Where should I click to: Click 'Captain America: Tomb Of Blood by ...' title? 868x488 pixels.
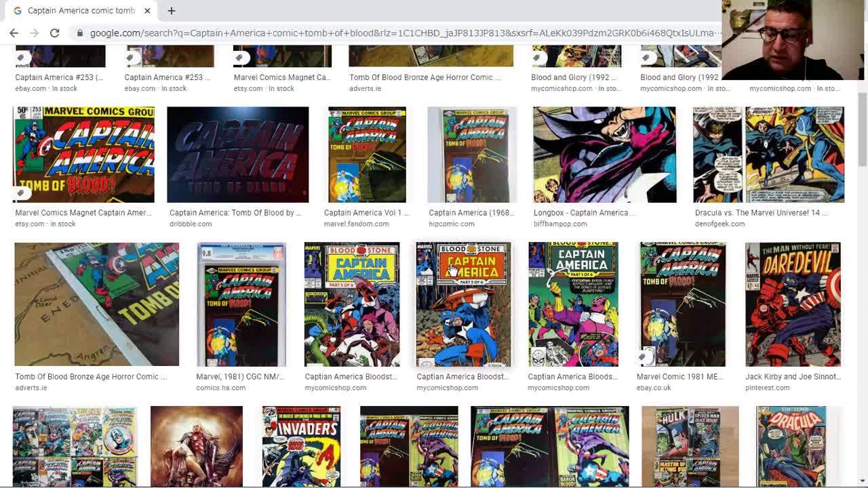(235, 213)
